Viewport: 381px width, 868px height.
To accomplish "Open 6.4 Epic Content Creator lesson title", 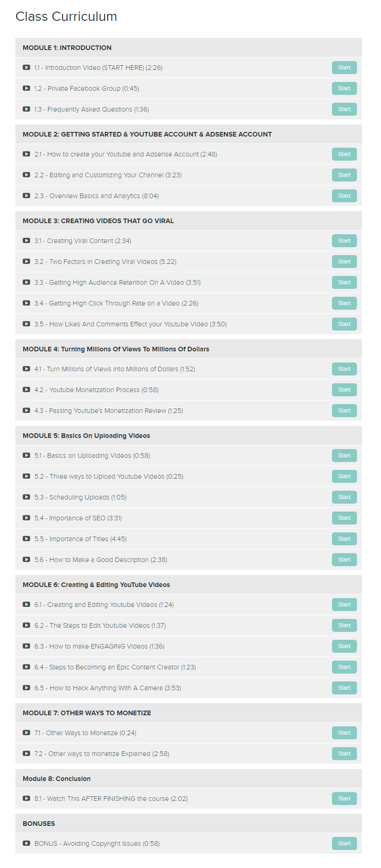I will coord(115,667).
